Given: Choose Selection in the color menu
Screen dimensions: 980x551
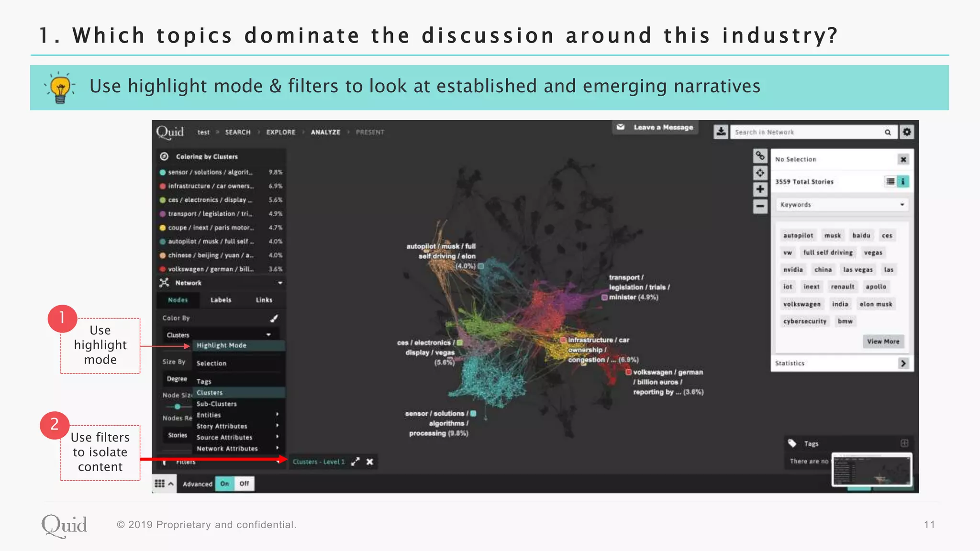Looking at the screenshot, I should coord(238,364).
